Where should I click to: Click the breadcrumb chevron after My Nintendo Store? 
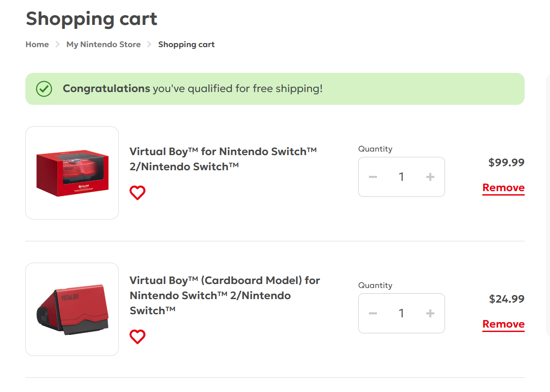coord(150,44)
